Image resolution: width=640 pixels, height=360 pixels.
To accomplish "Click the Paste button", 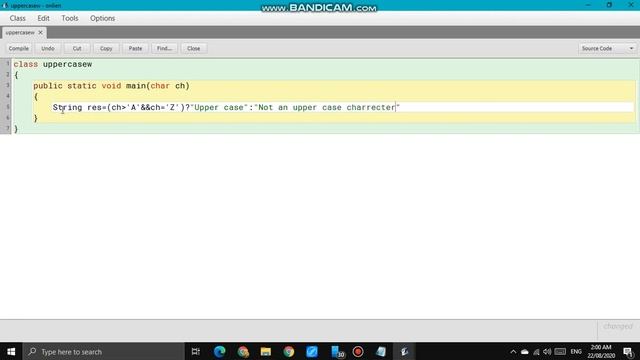I will point(136,49).
